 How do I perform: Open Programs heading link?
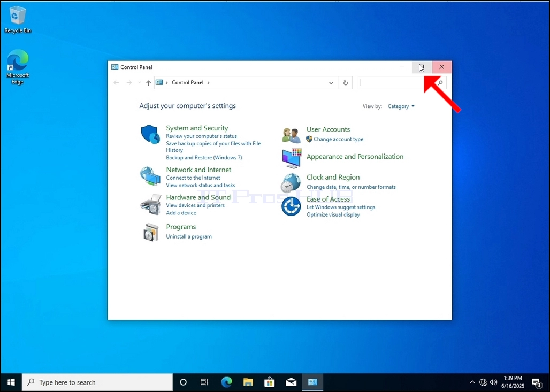point(181,227)
